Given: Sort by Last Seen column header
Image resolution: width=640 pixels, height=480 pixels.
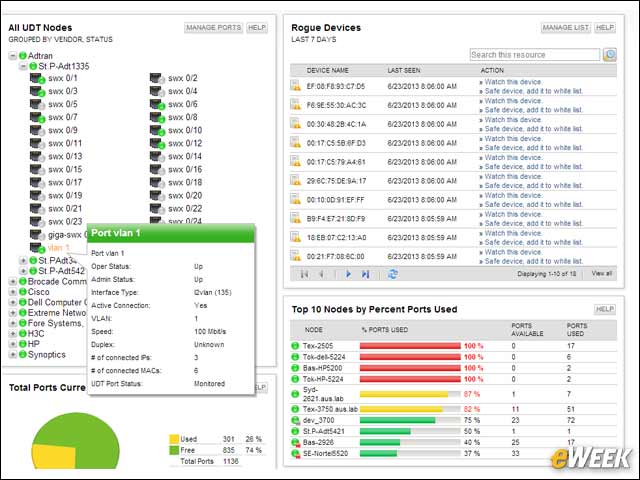Looking at the screenshot, I should click(x=404, y=71).
